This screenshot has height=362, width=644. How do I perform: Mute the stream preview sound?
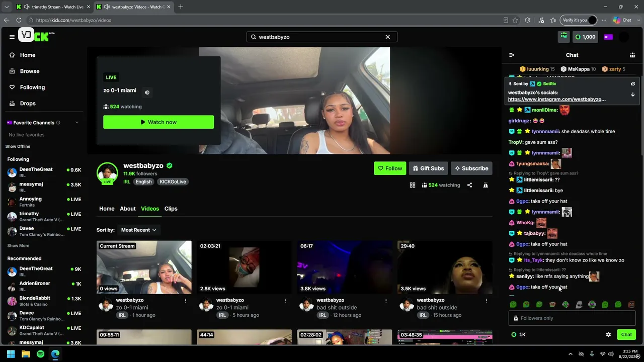[x=147, y=93]
